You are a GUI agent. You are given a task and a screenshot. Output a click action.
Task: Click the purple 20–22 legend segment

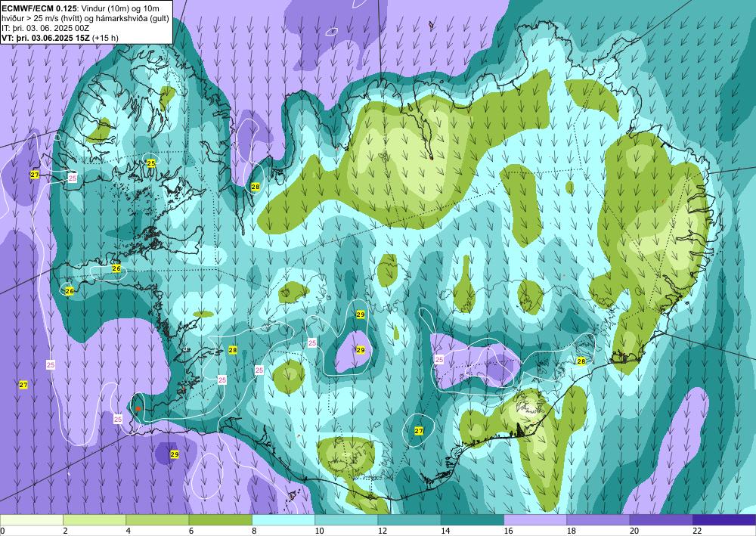(x=661, y=519)
